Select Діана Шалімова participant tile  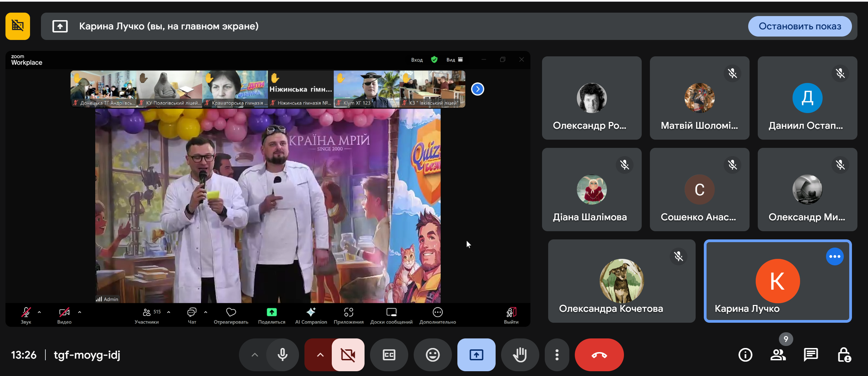click(x=592, y=190)
